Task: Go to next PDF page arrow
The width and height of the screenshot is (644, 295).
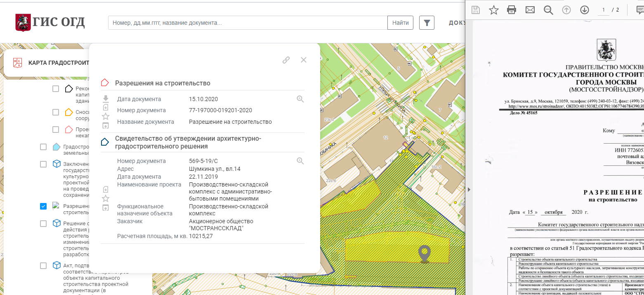Action: [585, 10]
